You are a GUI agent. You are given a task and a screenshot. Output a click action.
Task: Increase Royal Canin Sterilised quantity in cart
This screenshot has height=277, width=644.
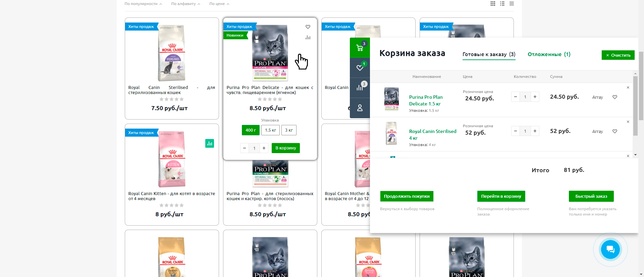coord(535,131)
